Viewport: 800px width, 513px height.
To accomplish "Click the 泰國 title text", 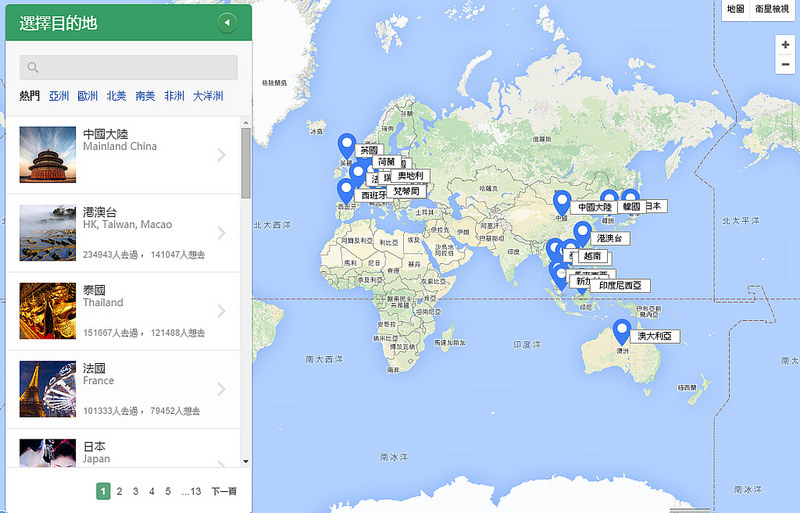I will [x=94, y=290].
